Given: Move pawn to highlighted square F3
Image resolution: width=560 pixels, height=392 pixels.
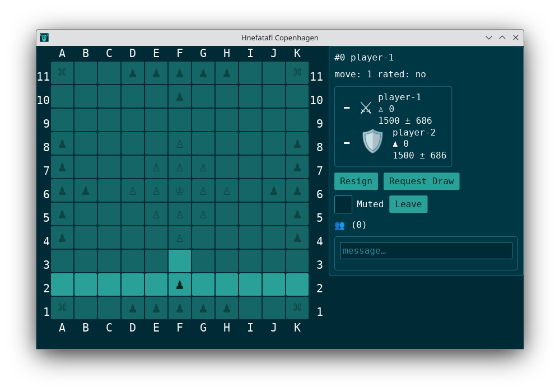Looking at the screenshot, I should point(180,261).
